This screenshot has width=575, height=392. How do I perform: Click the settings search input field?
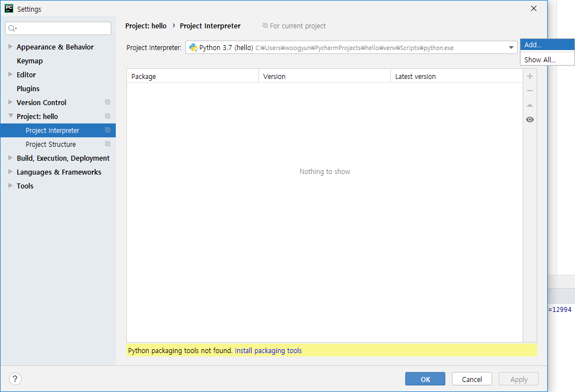[58, 28]
